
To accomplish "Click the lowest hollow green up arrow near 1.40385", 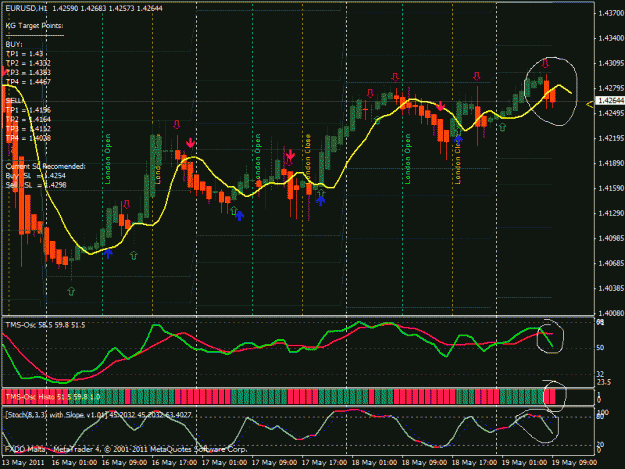I will pyautogui.click(x=71, y=291).
